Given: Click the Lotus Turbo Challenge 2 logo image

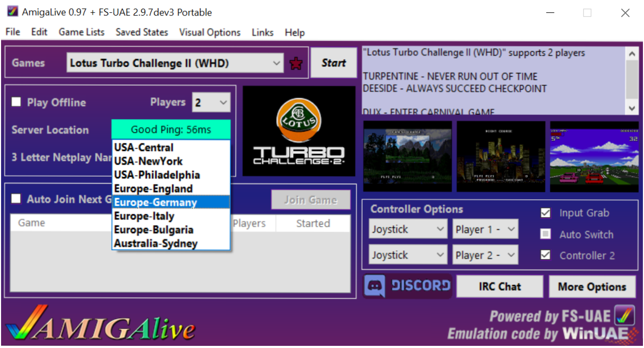Looking at the screenshot, I should coord(299,131).
